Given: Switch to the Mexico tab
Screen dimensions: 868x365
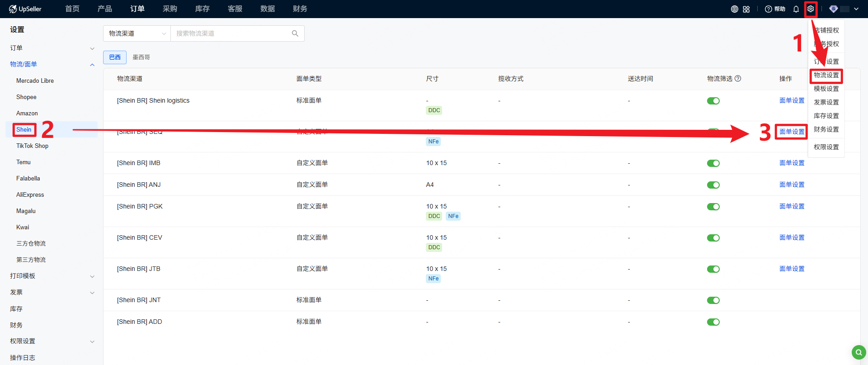Looking at the screenshot, I should pos(141,57).
